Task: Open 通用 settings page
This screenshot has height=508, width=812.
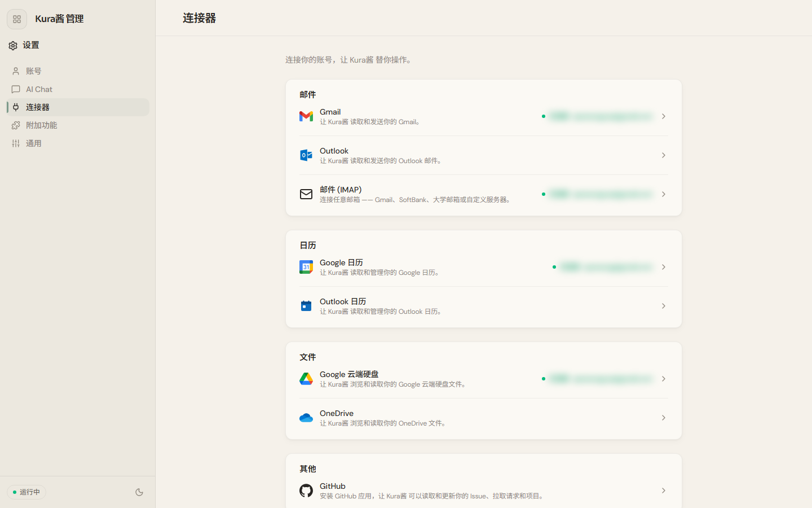Action: (78, 143)
